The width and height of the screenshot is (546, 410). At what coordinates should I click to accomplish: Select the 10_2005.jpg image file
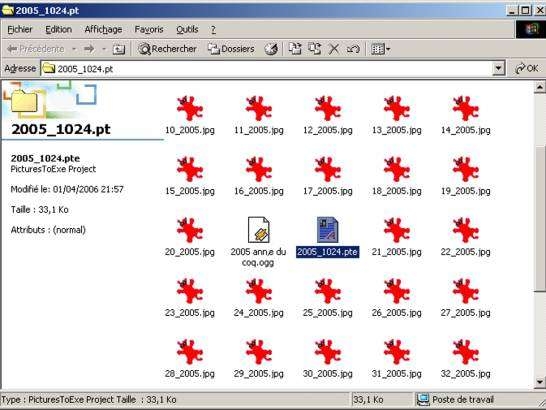(190, 115)
